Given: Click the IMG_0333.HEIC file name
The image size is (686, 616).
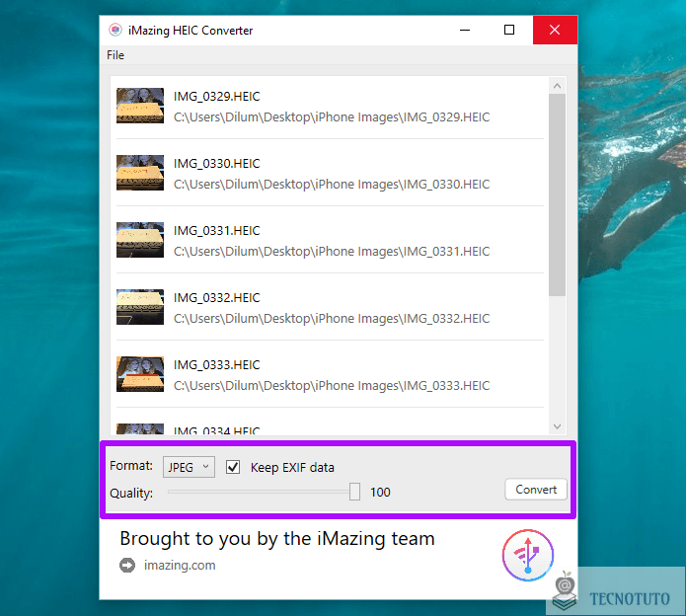Looking at the screenshot, I should pyautogui.click(x=216, y=365).
